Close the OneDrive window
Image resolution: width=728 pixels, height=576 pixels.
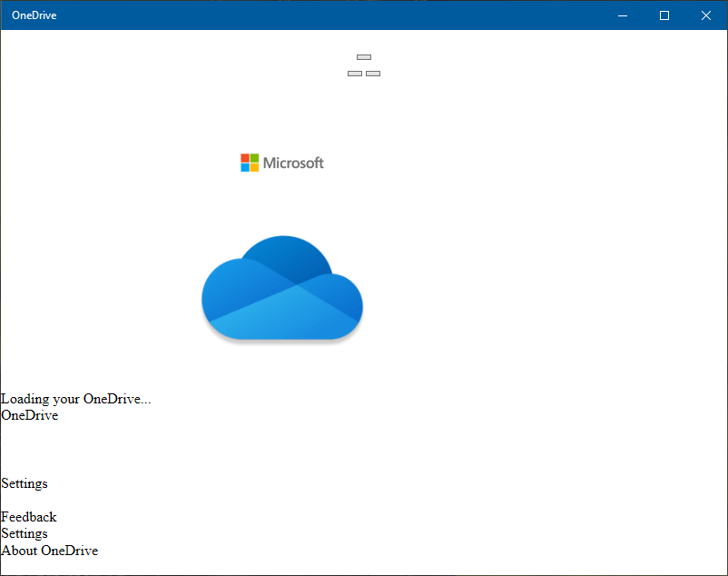pyautogui.click(x=706, y=15)
